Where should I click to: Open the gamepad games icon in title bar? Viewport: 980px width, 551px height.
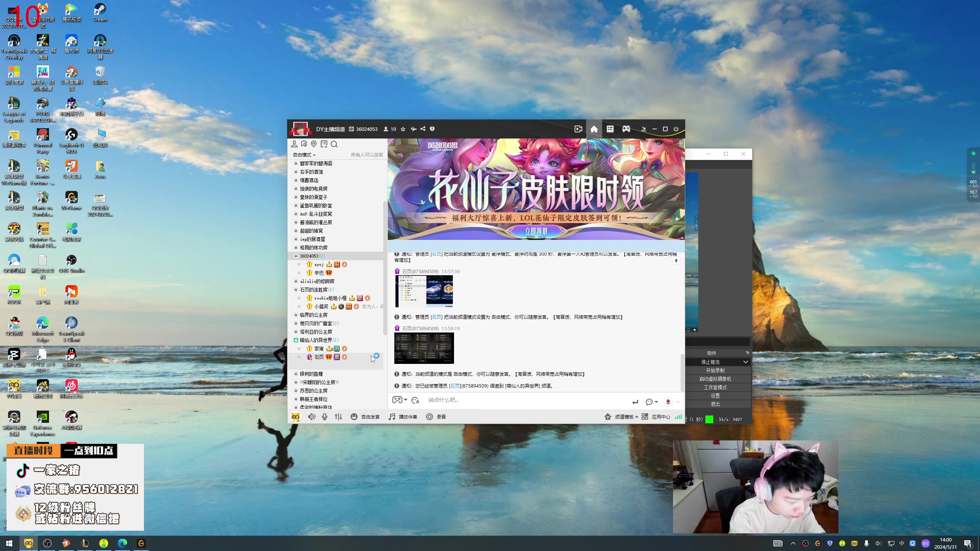[626, 129]
